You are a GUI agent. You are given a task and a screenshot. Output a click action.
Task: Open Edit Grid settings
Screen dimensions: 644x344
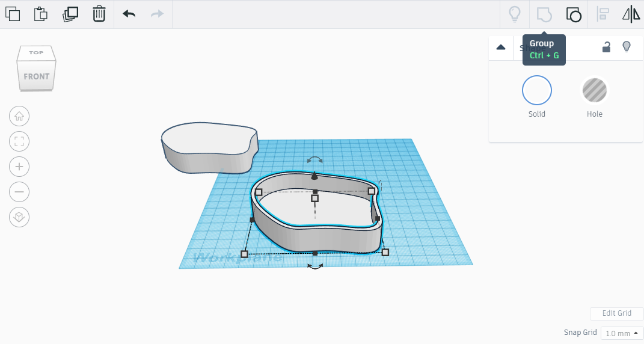click(x=616, y=313)
